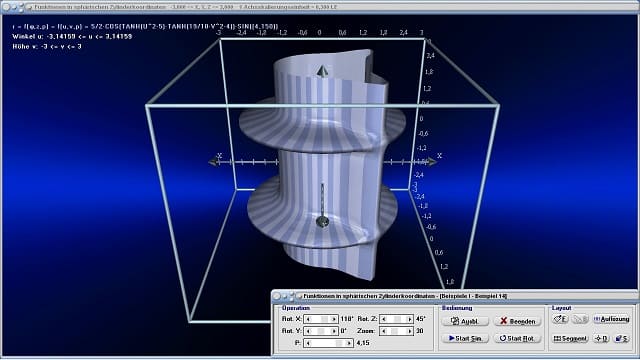Click the cone arrowhead atop the vertical axis
The width and height of the screenshot is (640, 360).
(322, 71)
